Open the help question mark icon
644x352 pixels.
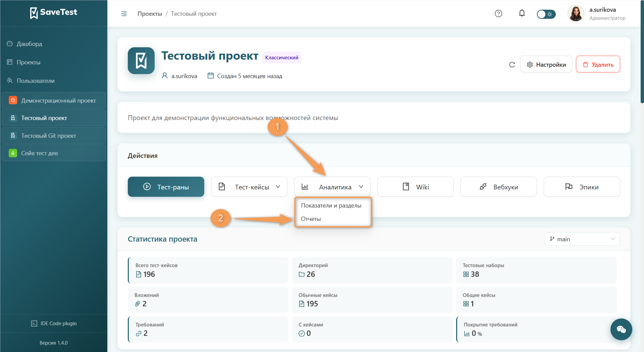[498, 13]
